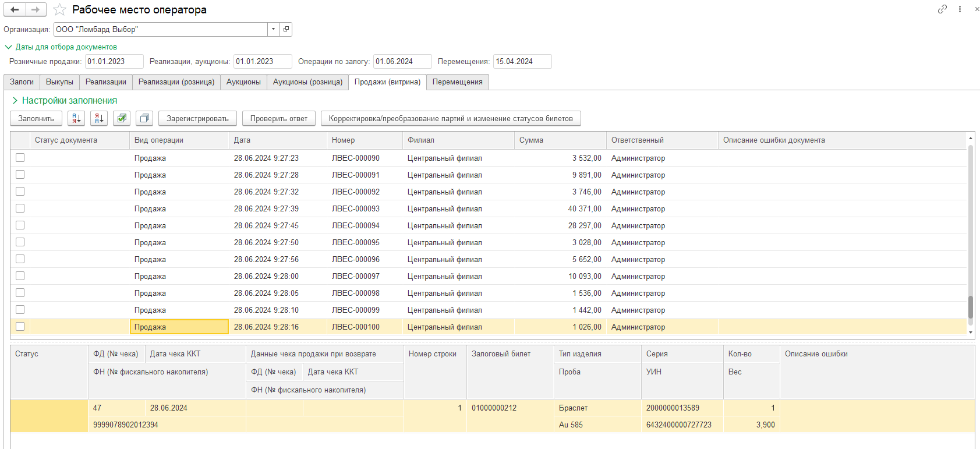The image size is (980, 449).
Task: Open the organization dropdown arrow
Action: [274, 29]
